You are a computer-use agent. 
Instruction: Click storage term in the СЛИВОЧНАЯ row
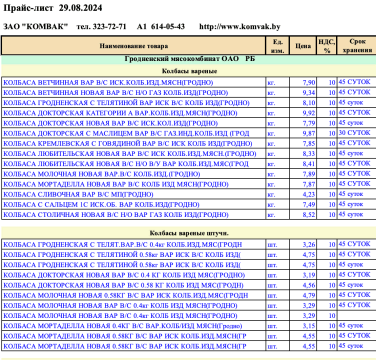[356, 194]
